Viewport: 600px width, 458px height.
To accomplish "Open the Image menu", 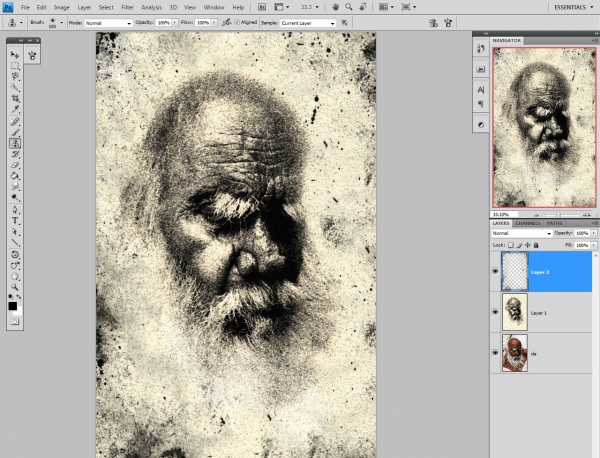I will coord(61,7).
